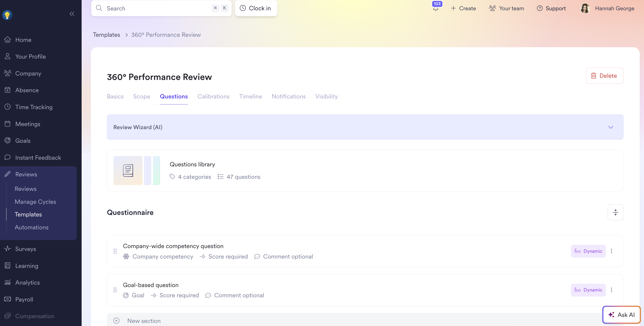Click the plus icon beside New section

coord(116,320)
